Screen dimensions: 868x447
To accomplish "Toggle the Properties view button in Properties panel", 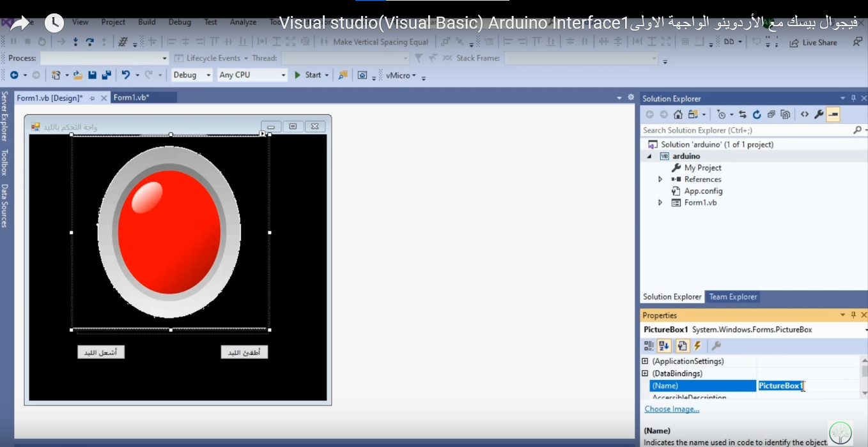I will (x=681, y=345).
